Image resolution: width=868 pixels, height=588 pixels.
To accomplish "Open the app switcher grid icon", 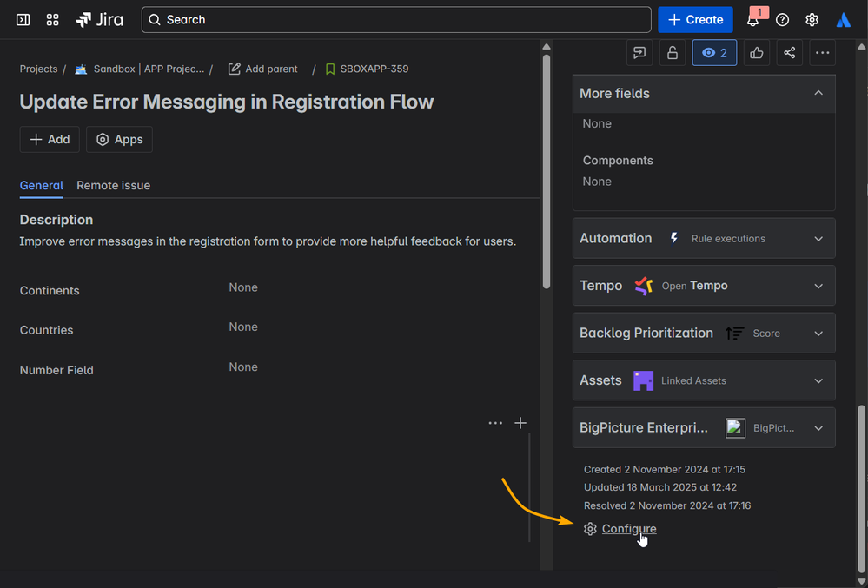I will pyautogui.click(x=52, y=19).
